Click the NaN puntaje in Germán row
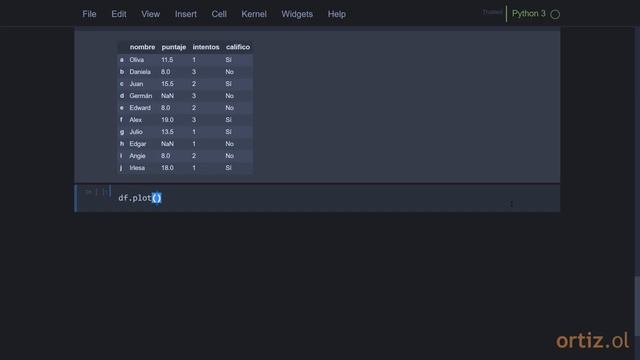This screenshot has height=360, width=640. [x=167, y=96]
